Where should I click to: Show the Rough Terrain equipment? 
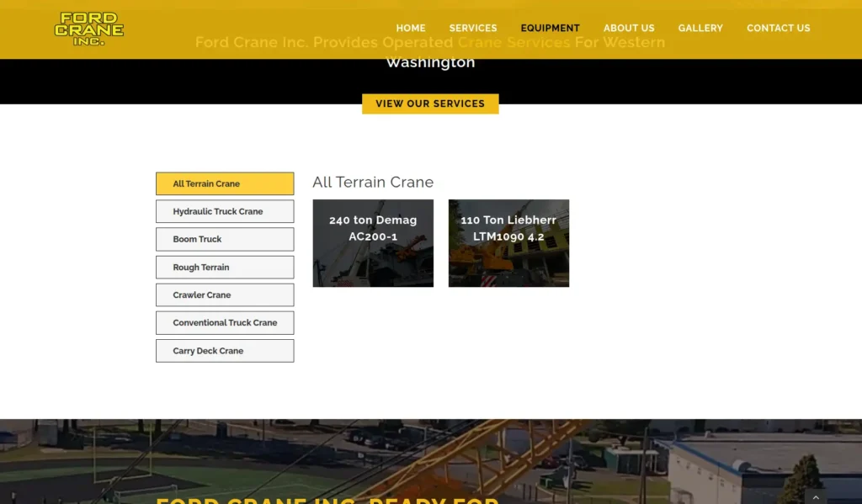225,268
